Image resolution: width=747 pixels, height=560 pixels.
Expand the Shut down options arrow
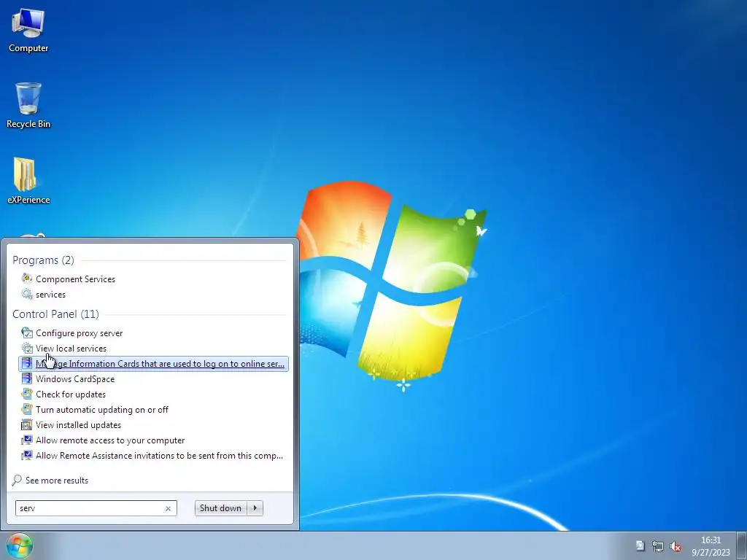click(x=255, y=508)
